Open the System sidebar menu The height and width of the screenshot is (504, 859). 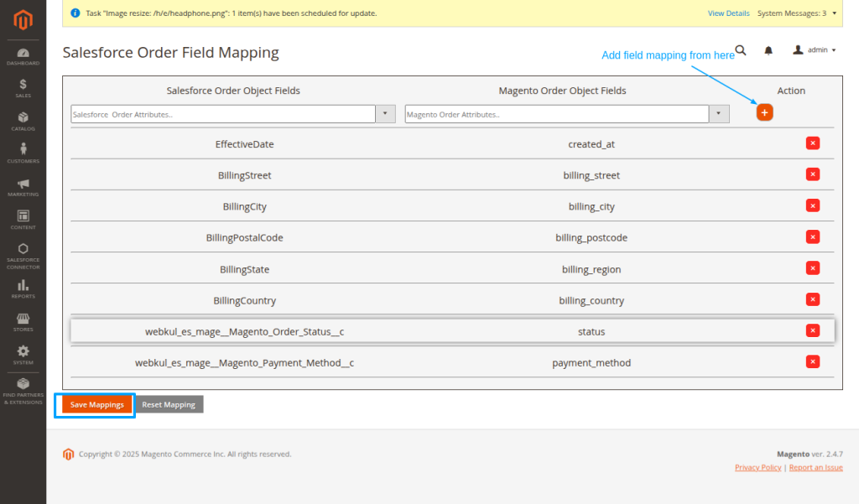[x=23, y=355]
